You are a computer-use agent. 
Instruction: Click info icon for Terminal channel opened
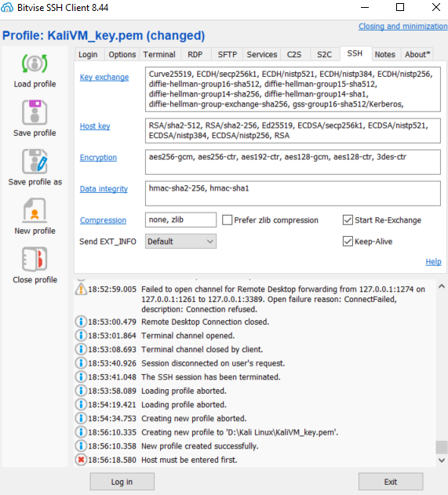tap(81, 335)
